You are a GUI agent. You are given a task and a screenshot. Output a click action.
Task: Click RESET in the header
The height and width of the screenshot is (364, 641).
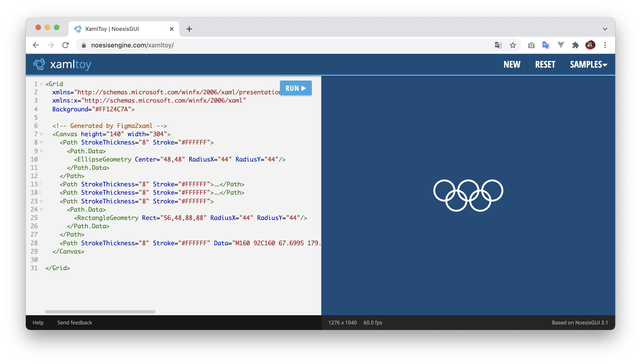pyautogui.click(x=545, y=64)
